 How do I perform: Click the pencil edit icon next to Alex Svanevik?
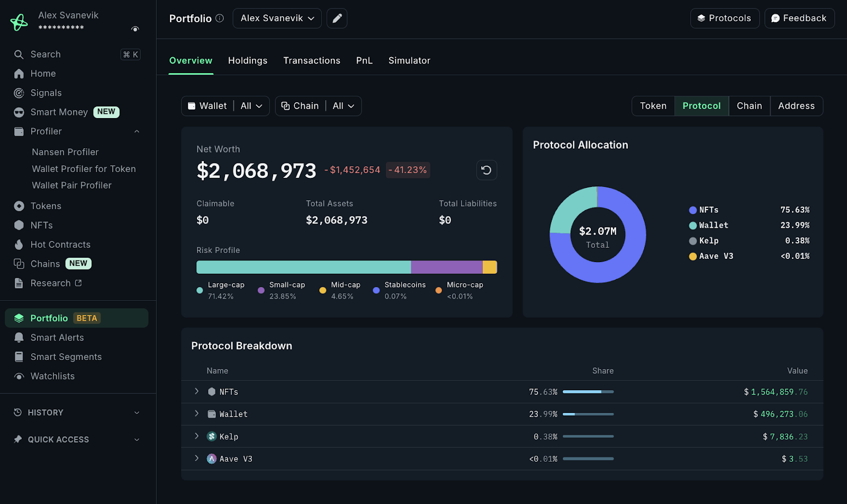pyautogui.click(x=337, y=18)
